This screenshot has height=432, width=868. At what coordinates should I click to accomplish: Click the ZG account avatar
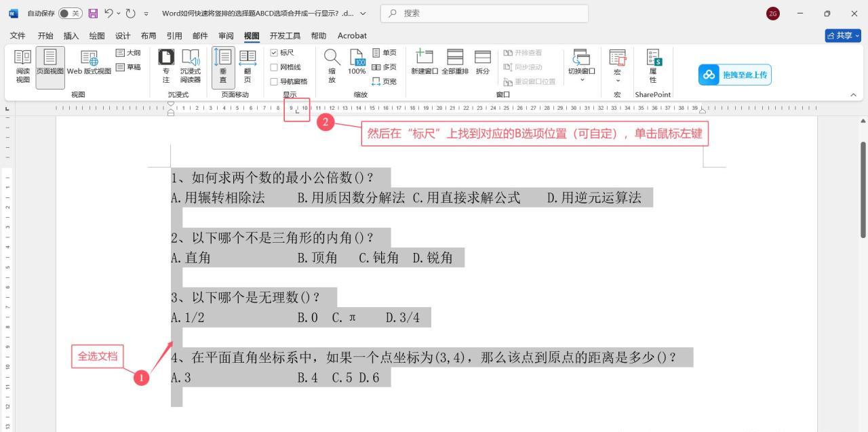(773, 14)
